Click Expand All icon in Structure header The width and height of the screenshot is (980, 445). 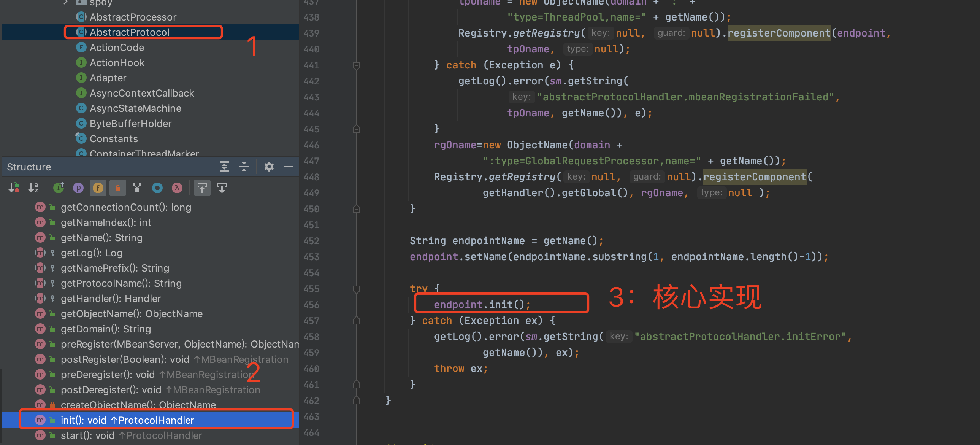224,167
